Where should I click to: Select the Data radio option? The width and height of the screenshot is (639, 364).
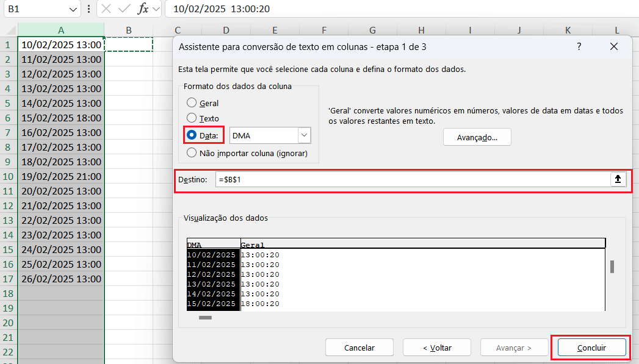(x=192, y=135)
